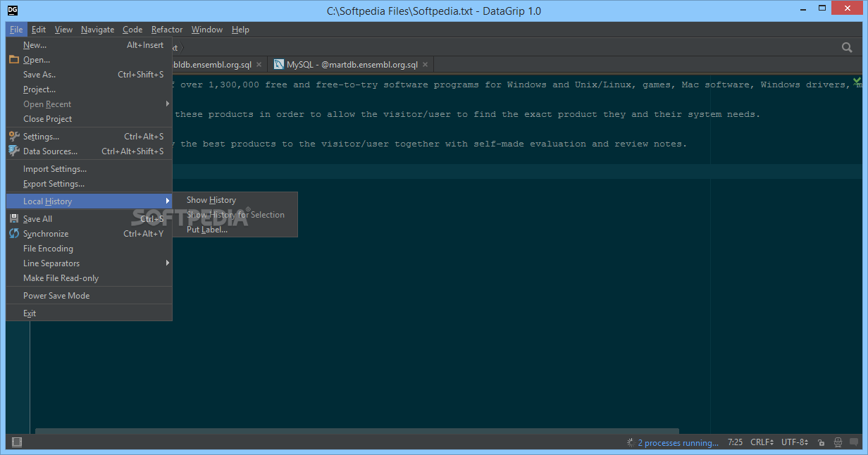Screen dimensions: 868x455
Task: Choose Export Settings... menu item
Action: pyautogui.click(x=89, y=184)
